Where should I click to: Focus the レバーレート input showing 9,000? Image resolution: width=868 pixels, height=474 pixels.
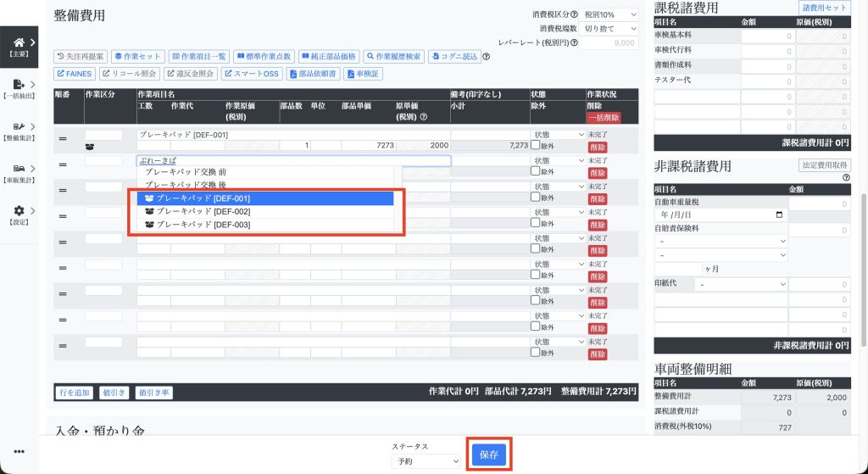click(609, 42)
